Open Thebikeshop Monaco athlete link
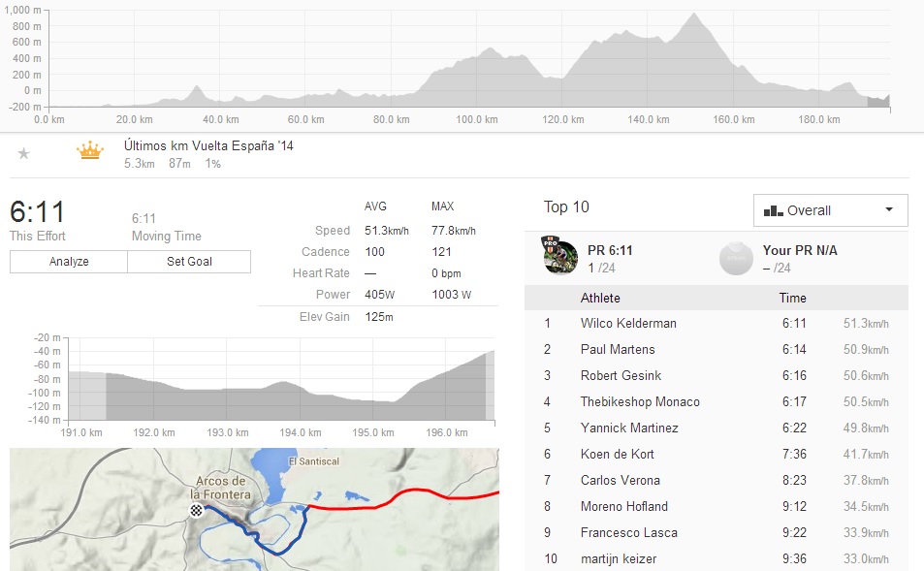This screenshot has height=571, width=924. pyautogui.click(x=640, y=402)
